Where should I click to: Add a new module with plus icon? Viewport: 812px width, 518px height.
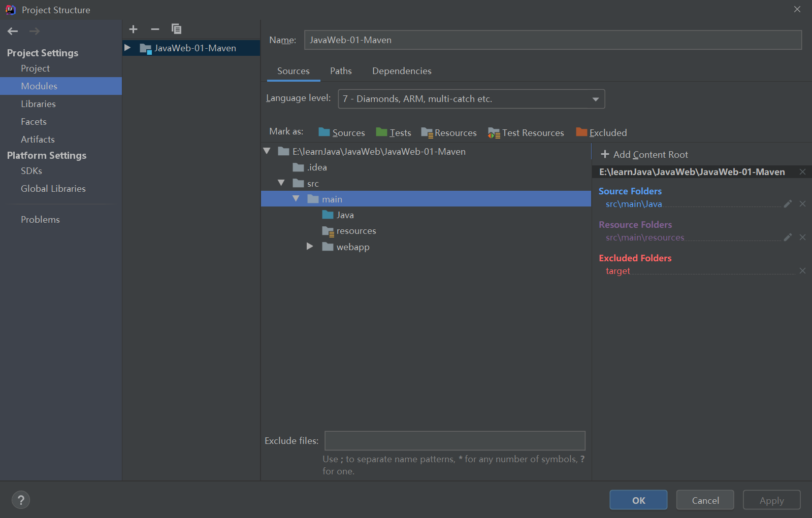coord(134,29)
